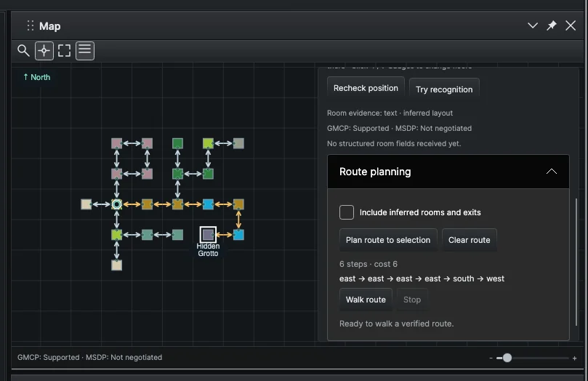Click Clear route button
Image resolution: width=588 pixels, height=381 pixels.
(469, 240)
